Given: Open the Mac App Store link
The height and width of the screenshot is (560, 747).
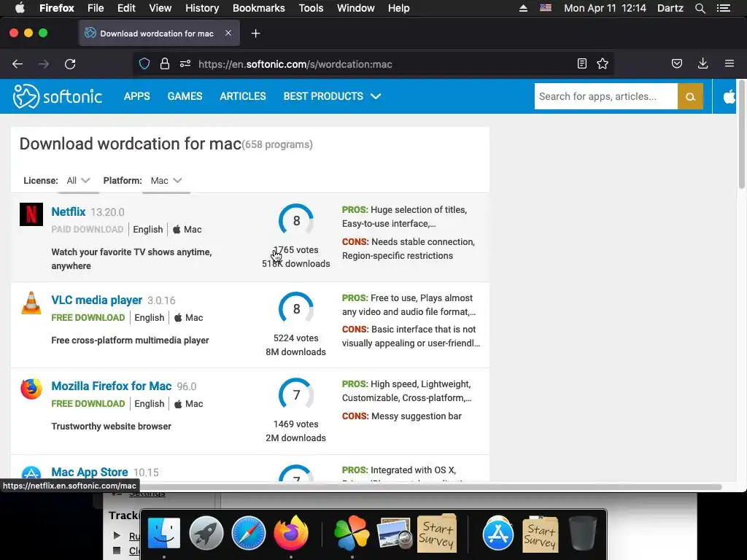Looking at the screenshot, I should [x=90, y=472].
